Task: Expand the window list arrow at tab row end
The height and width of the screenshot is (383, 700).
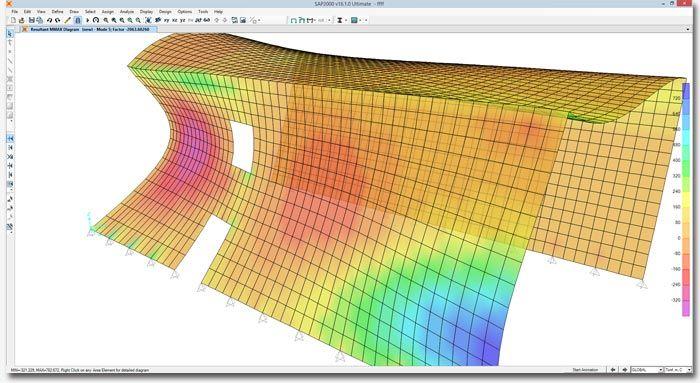Action: click(x=688, y=29)
